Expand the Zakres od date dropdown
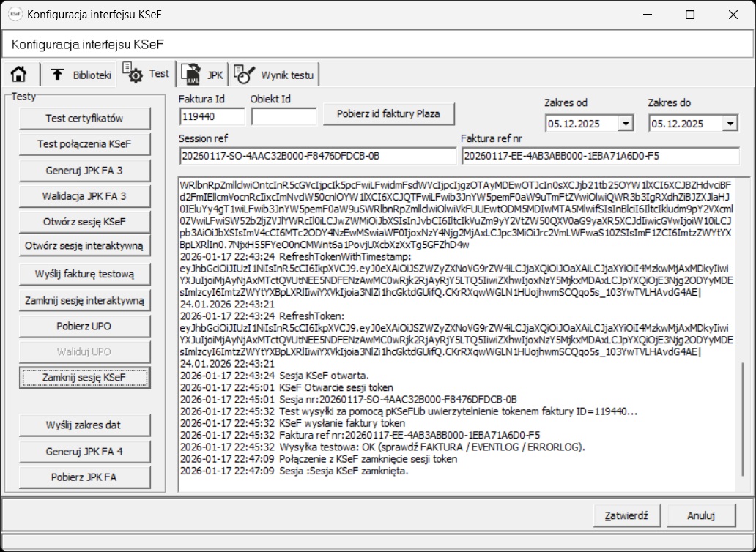Viewport: 756px width, 552px height. pyautogui.click(x=626, y=124)
